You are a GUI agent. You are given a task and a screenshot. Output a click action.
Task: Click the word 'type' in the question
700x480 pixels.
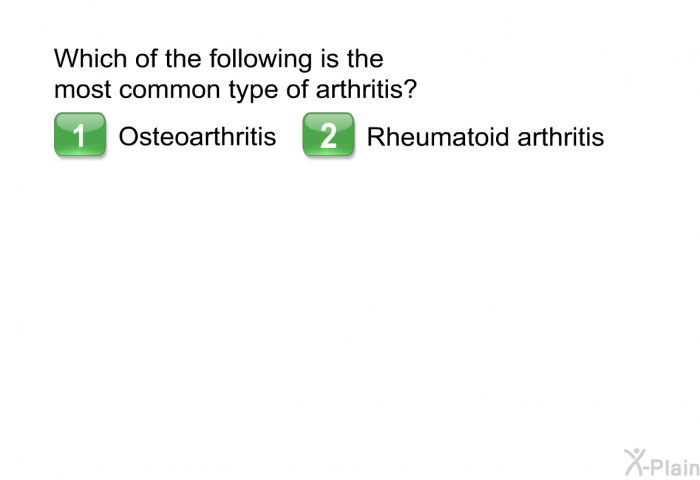253,91
